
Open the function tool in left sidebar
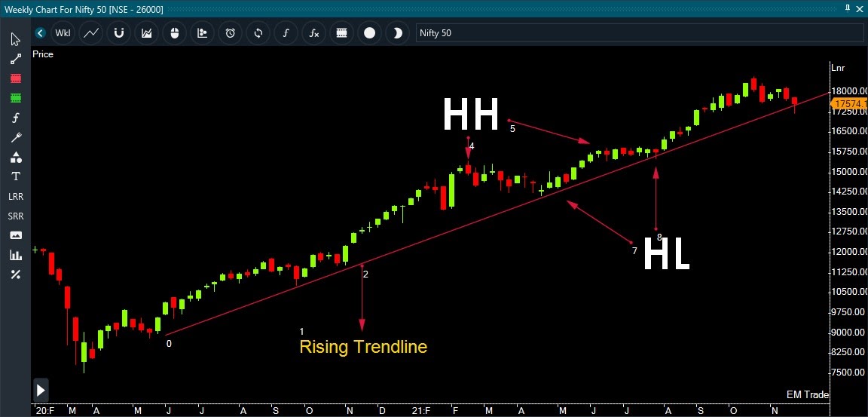pos(16,118)
